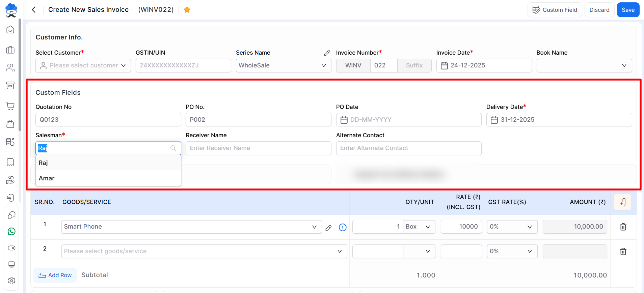Toggle the favorite star for this invoice

[x=187, y=10]
